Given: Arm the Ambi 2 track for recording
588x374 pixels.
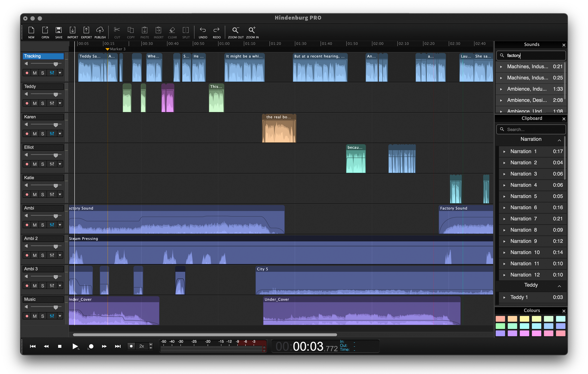Looking at the screenshot, I should [27, 255].
